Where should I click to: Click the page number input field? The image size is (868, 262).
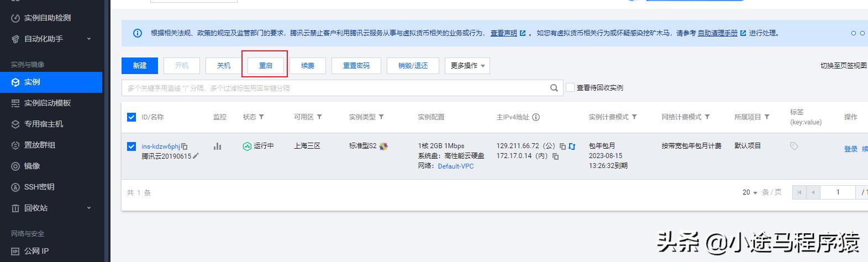click(838, 192)
